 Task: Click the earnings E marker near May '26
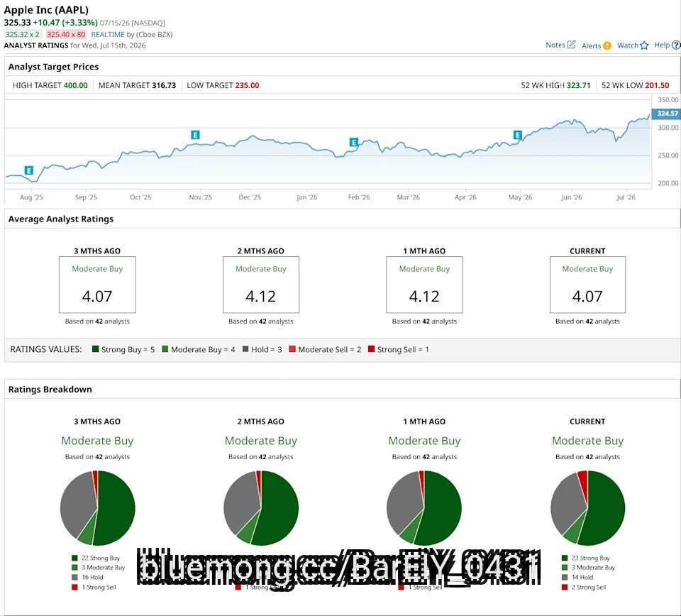[x=517, y=135]
